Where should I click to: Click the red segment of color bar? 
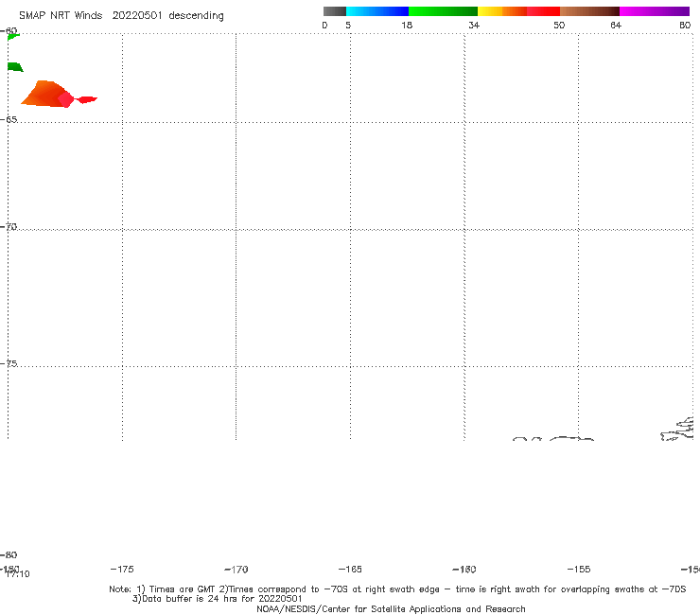coord(543,11)
